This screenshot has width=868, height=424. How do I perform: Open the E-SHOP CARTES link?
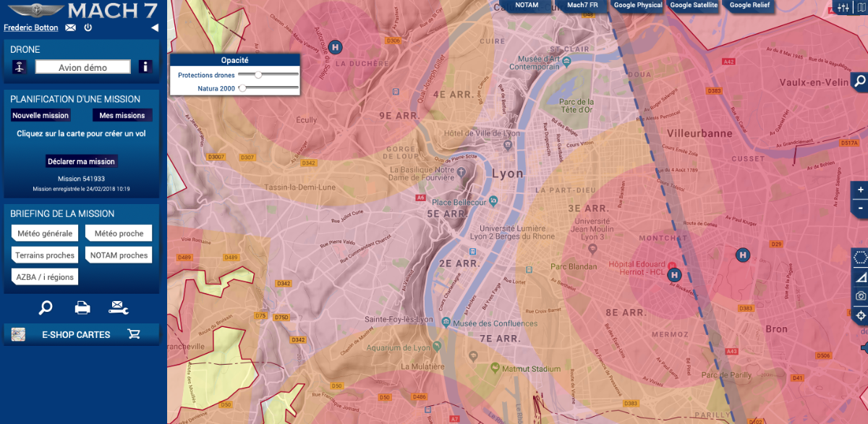click(x=76, y=335)
